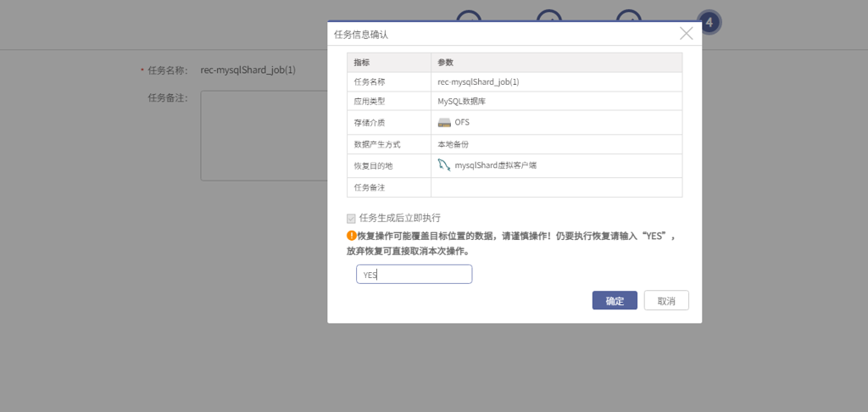
Task: Click the 应用类型 row label
Action: pos(370,102)
